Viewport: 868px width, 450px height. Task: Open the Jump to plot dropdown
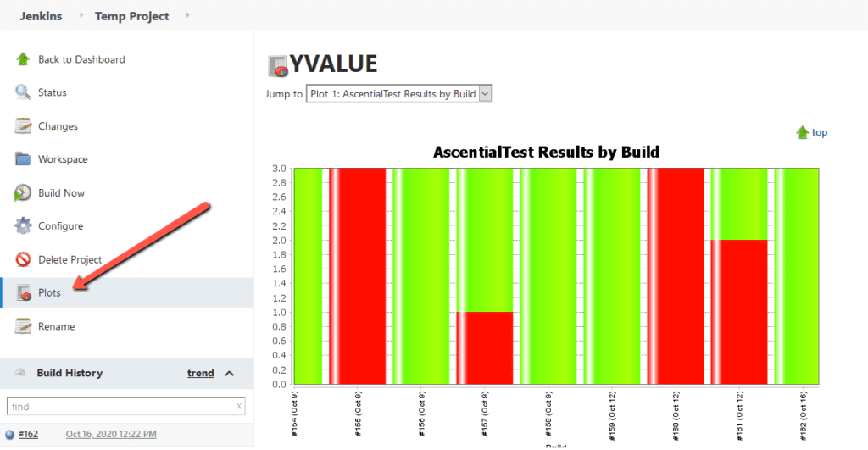(398, 93)
